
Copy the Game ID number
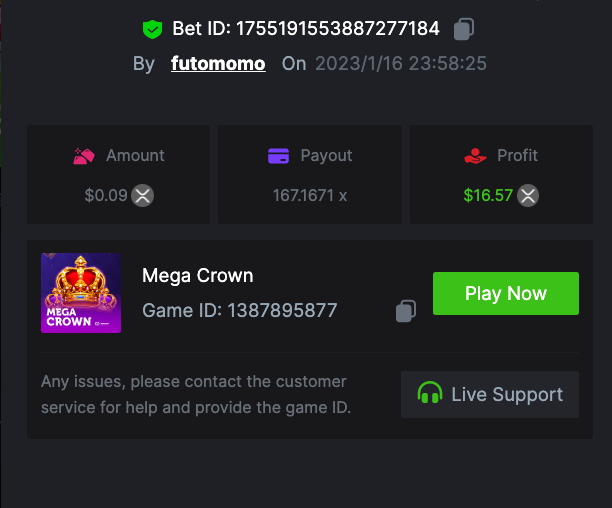coord(405,311)
